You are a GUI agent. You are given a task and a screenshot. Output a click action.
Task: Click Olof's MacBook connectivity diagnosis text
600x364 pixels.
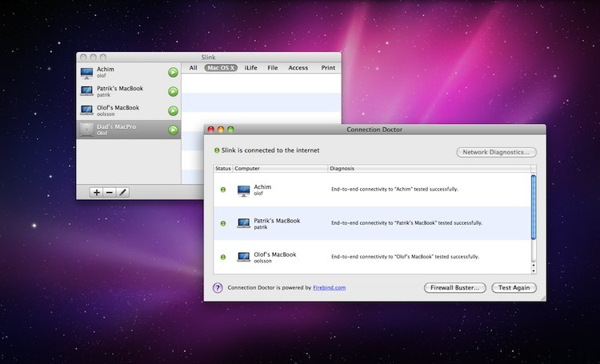tap(405, 257)
